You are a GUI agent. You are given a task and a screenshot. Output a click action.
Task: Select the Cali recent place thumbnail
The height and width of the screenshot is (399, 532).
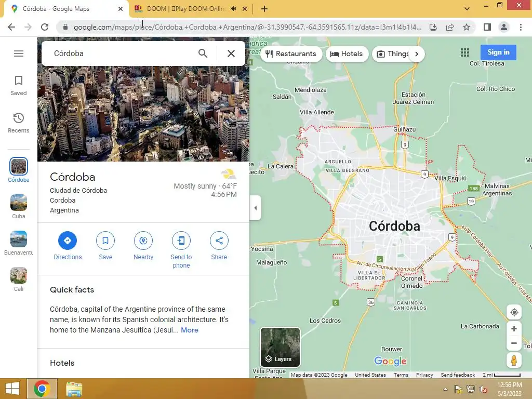[x=19, y=279]
